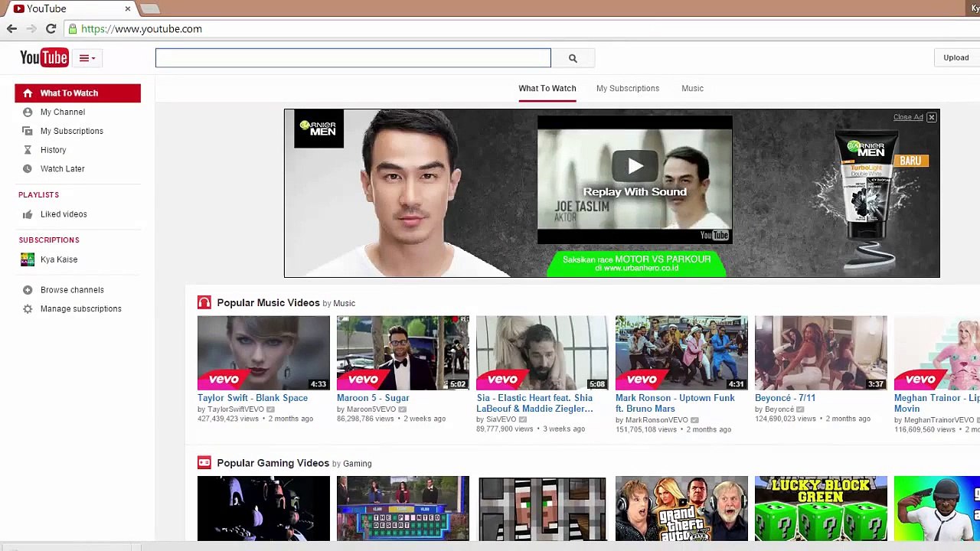Image resolution: width=980 pixels, height=551 pixels.
Task: Open Popular Music Videos section title
Action: click(x=268, y=302)
